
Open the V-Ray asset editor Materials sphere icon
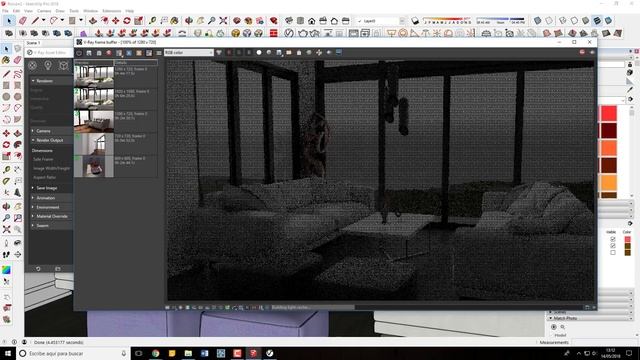(33, 65)
